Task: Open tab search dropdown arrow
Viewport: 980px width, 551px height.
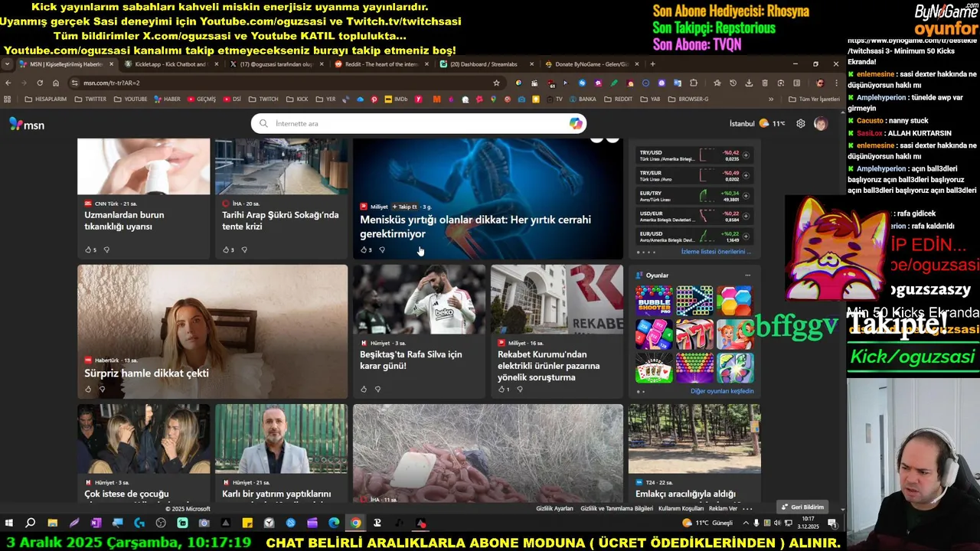Action: 8,64
